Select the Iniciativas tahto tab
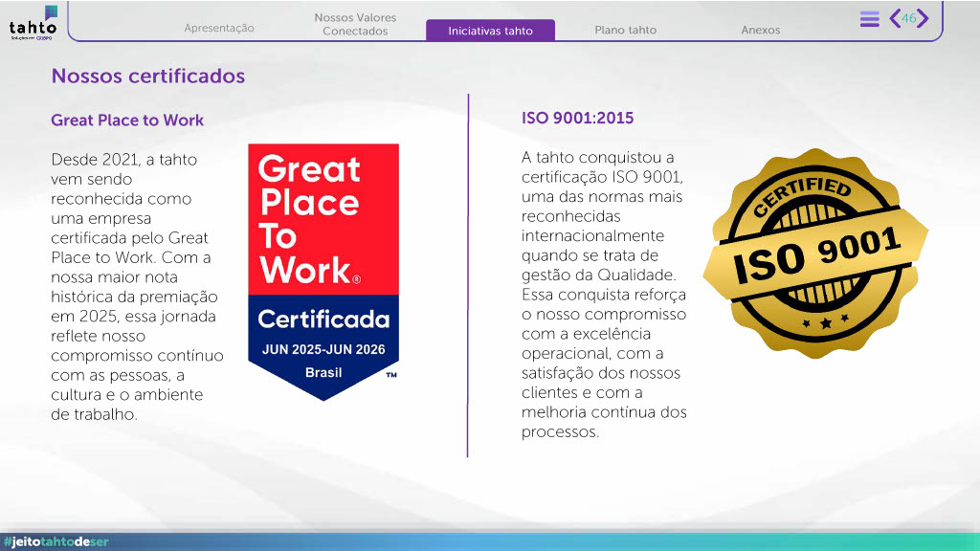Image resolution: width=980 pixels, height=551 pixels. [x=491, y=31]
